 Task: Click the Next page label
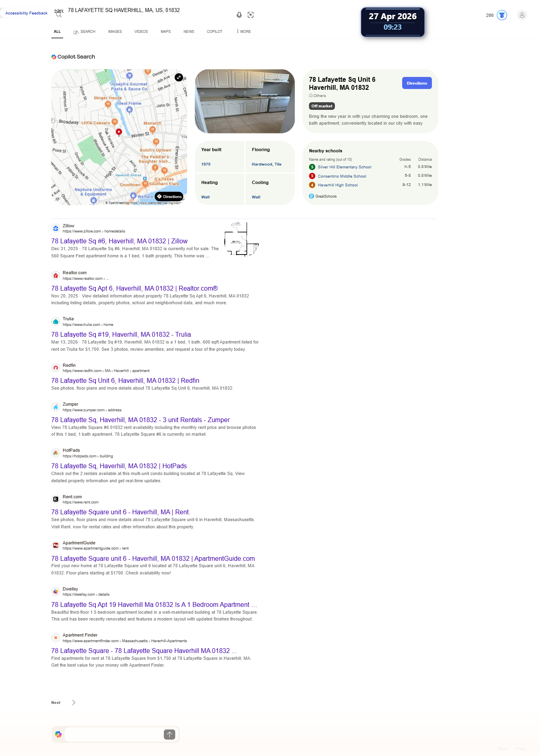(56, 703)
